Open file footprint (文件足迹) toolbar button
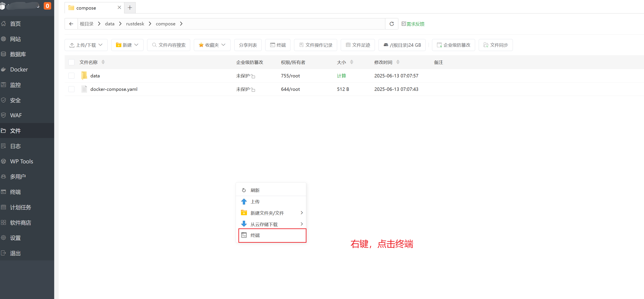The height and width of the screenshot is (299, 644). 358,45
